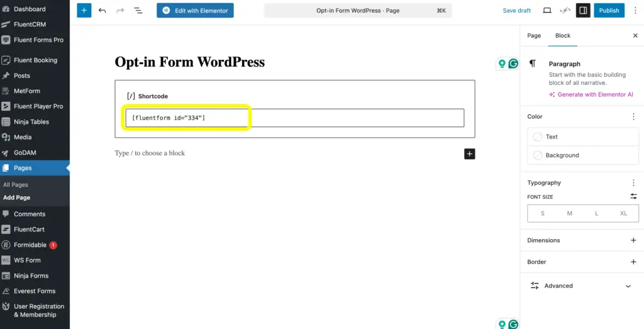The image size is (644, 329).
Task: Click Save draft
Action: 517,11
